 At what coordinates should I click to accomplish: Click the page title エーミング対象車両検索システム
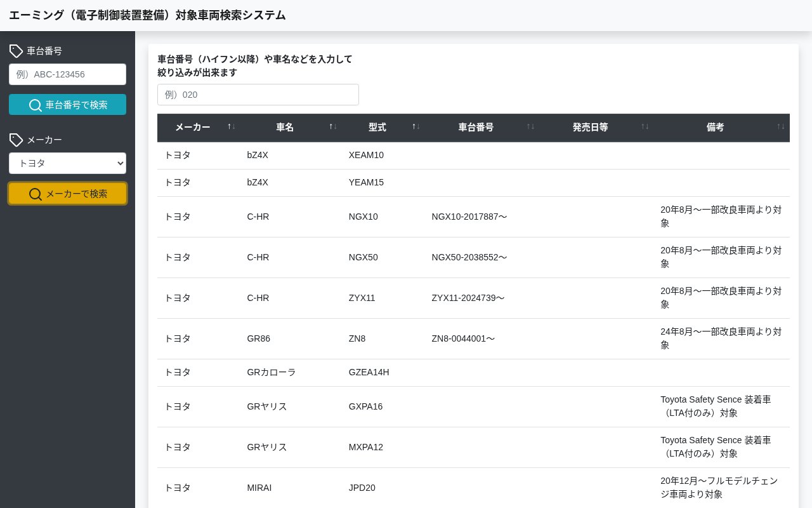coord(147,15)
